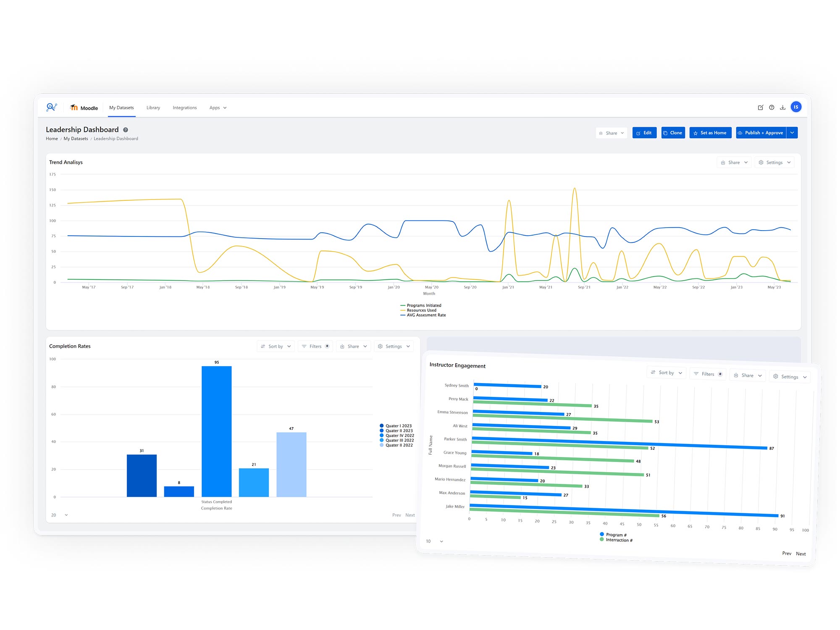Click Set as Home star button

point(710,133)
